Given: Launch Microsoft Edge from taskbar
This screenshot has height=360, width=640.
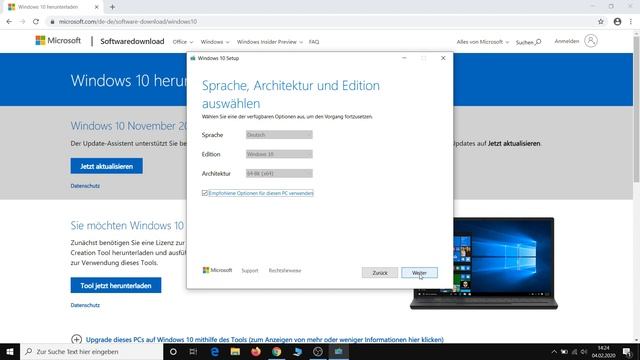Looking at the screenshot, I should pyautogui.click(x=215, y=351).
